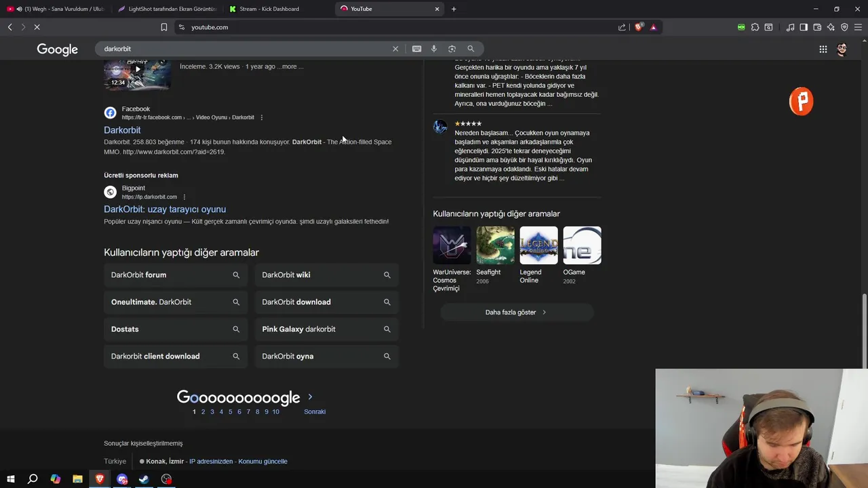Open the Windows Start button

point(10,479)
